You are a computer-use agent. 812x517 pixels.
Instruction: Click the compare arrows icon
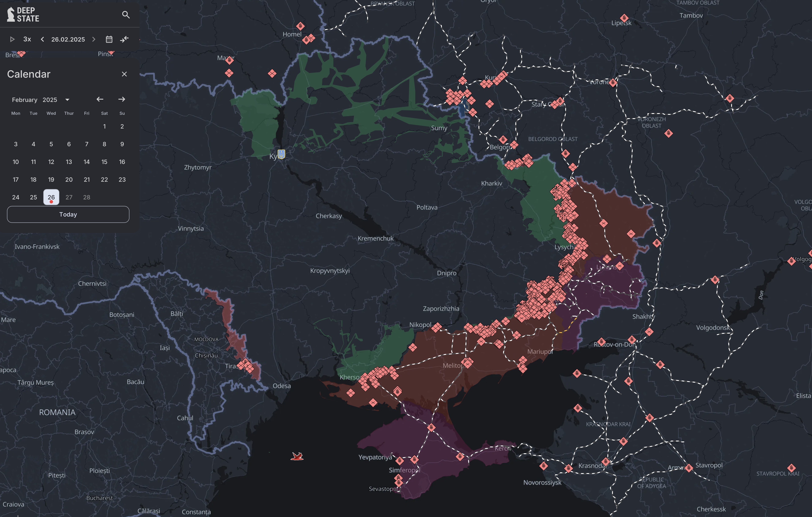[x=124, y=39]
